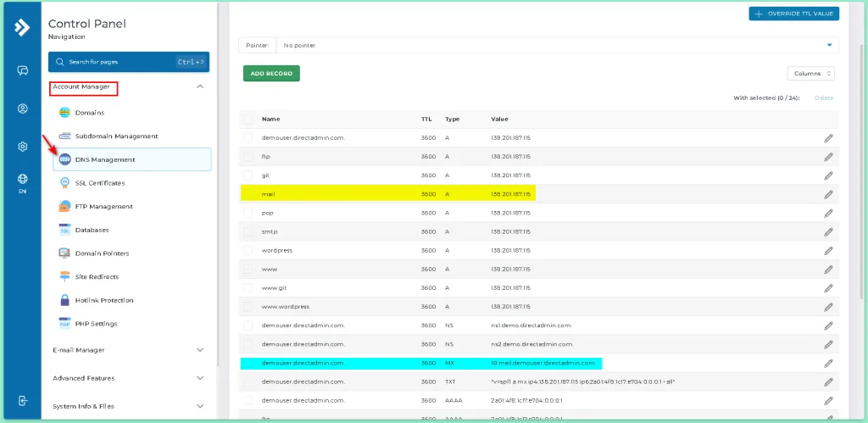Image resolution: width=868 pixels, height=423 pixels.
Task: Check the ftp A record checkbox
Action: click(248, 157)
